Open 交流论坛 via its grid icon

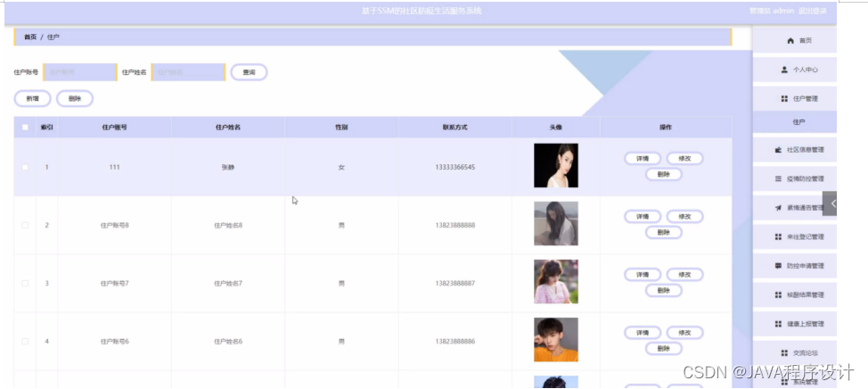(x=784, y=353)
